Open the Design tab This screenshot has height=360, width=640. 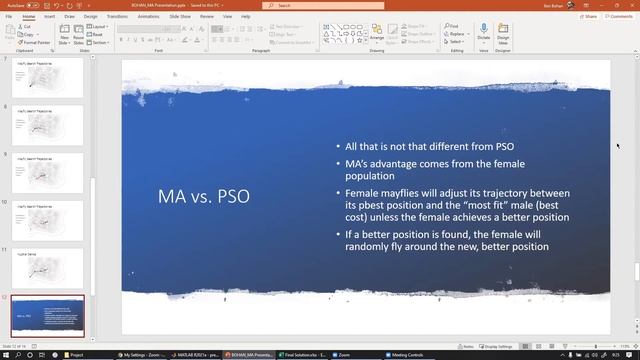click(91, 16)
